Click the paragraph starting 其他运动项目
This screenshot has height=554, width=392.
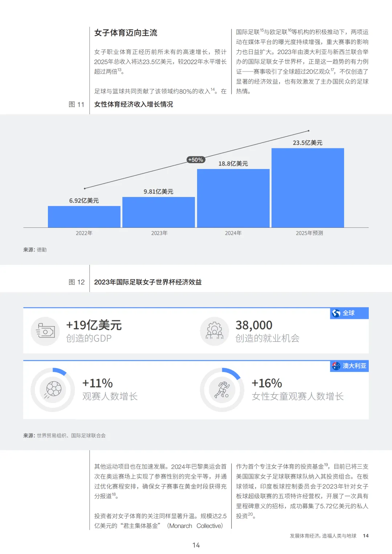(x=160, y=481)
